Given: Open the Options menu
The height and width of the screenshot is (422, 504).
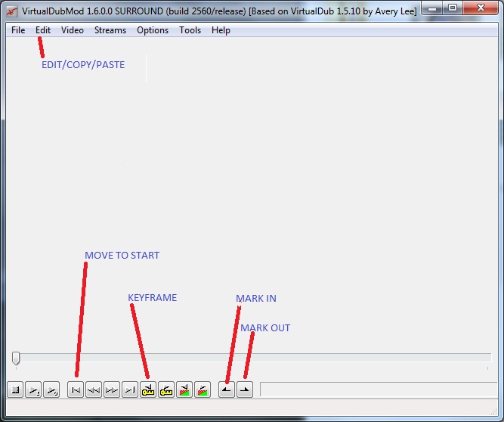Looking at the screenshot, I should [153, 30].
